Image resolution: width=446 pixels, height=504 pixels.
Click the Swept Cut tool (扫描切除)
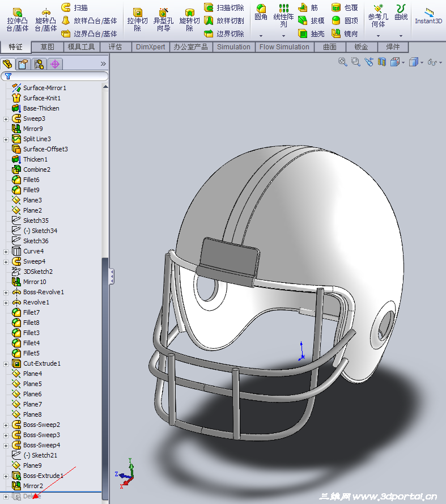[x=224, y=8]
